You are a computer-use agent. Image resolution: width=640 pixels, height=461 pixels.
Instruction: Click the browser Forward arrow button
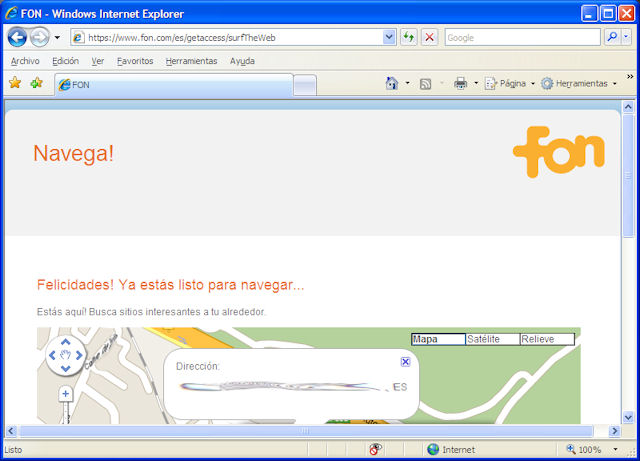[40, 38]
